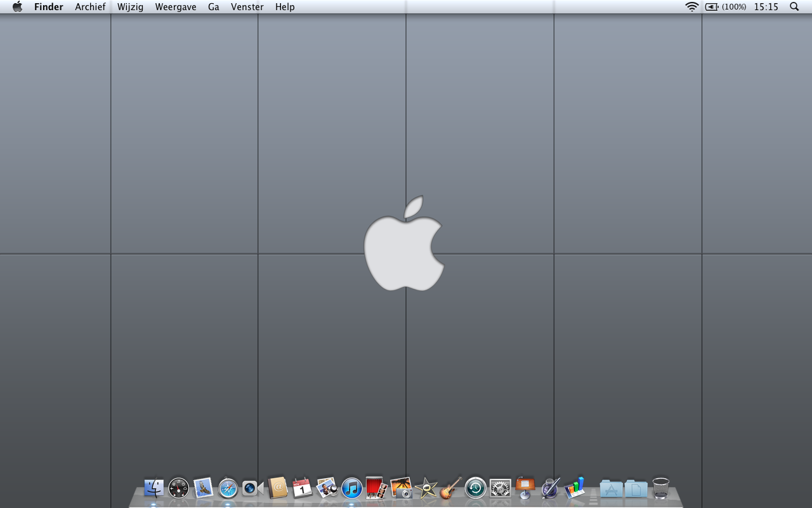Open the Apple menu

click(x=17, y=7)
